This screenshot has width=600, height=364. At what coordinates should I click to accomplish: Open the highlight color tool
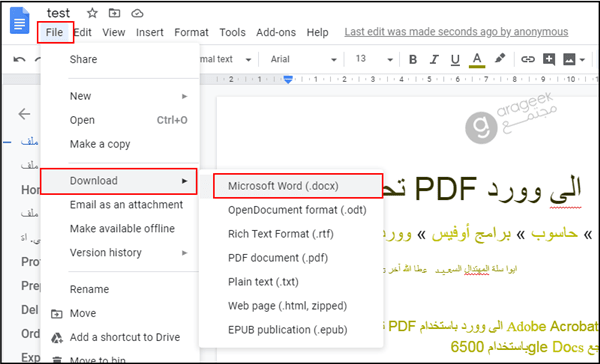coord(499,59)
